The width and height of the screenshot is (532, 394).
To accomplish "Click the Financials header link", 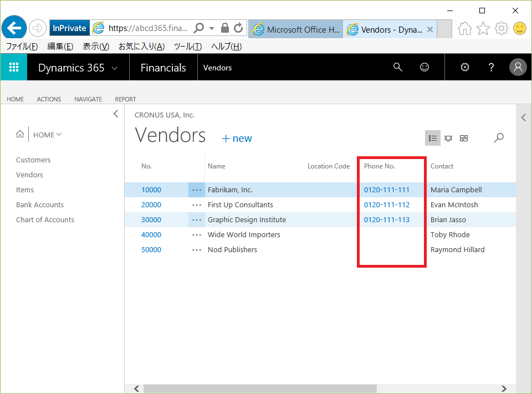I will point(163,68).
